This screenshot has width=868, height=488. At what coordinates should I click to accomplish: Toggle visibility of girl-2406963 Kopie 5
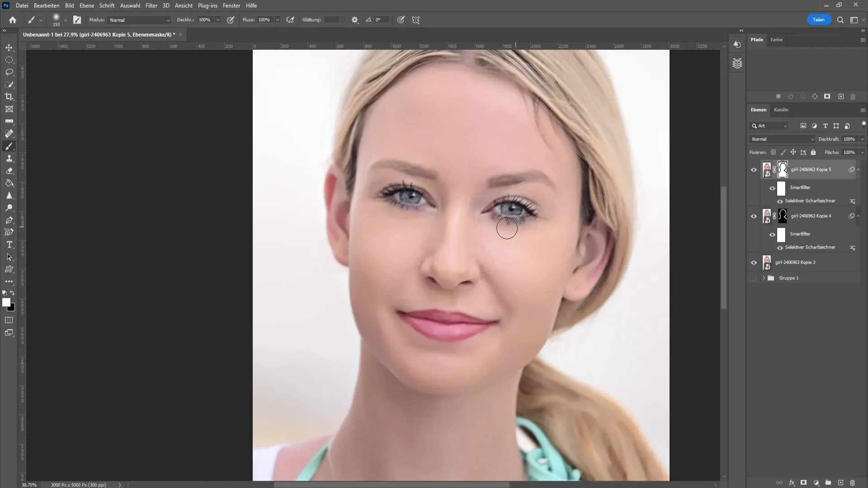(x=753, y=169)
